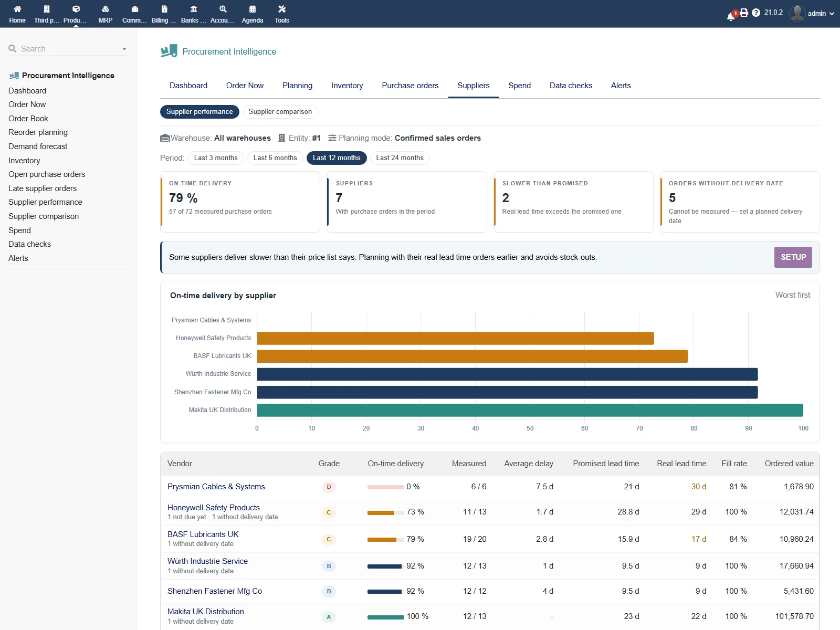Screen dimensions: 840x630
Task: Open Reorder planning in sidebar
Action: point(38,132)
